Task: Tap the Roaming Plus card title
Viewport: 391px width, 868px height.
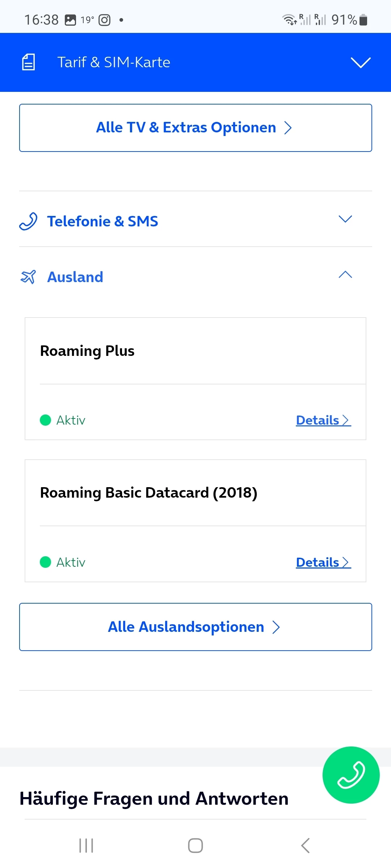Action: pos(87,351)
